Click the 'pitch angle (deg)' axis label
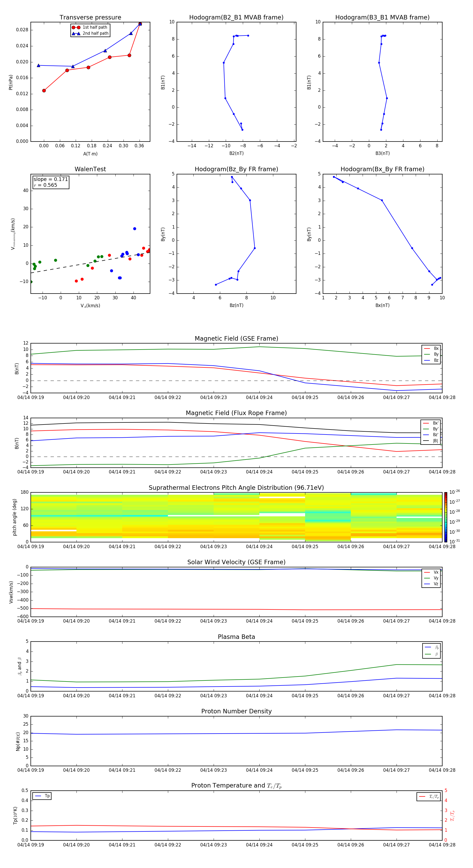Viewport: 473px width, 868px height. [x=14, y=517]
